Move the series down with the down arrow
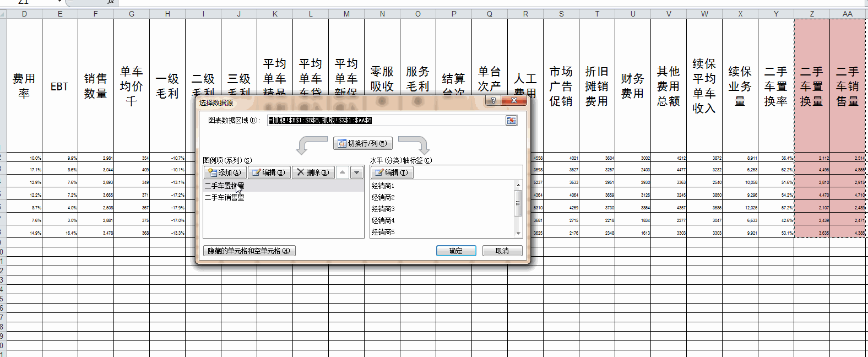The width and height of the screenshot is (868, 357). click(x=357, y=172)
